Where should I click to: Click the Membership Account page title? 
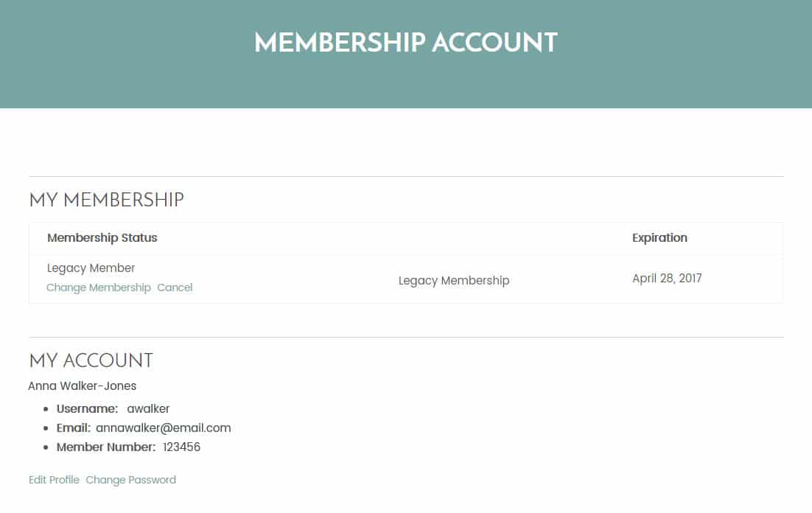(x=405, y=42)
